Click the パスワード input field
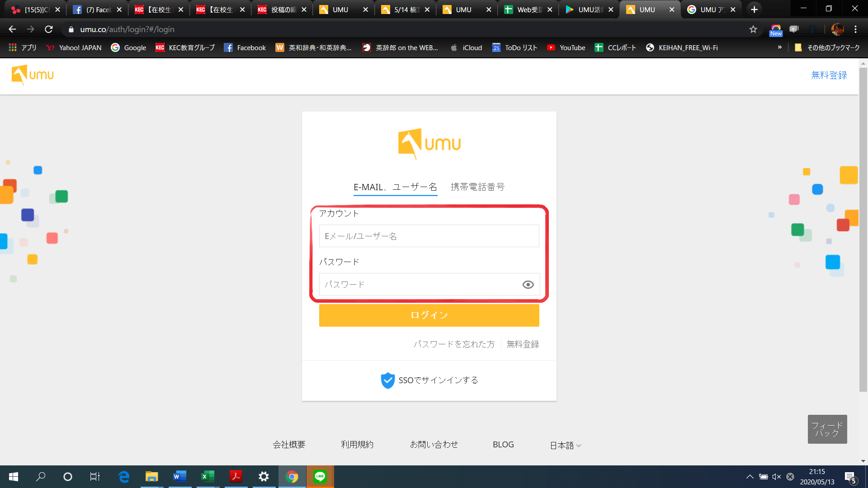The image size is (868, 488). [x=429, y=284]
